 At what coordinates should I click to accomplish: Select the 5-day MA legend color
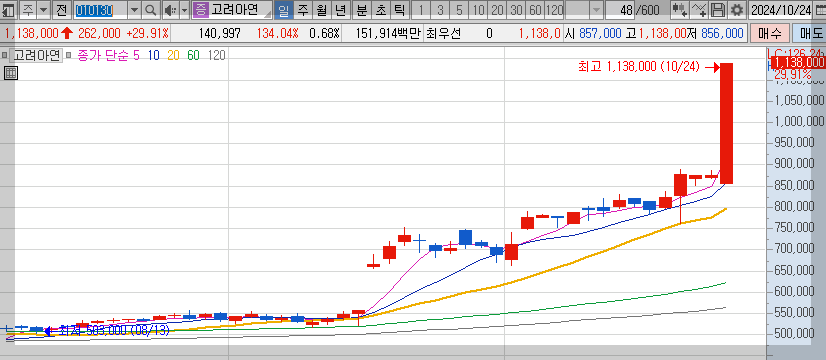[136, 55]
